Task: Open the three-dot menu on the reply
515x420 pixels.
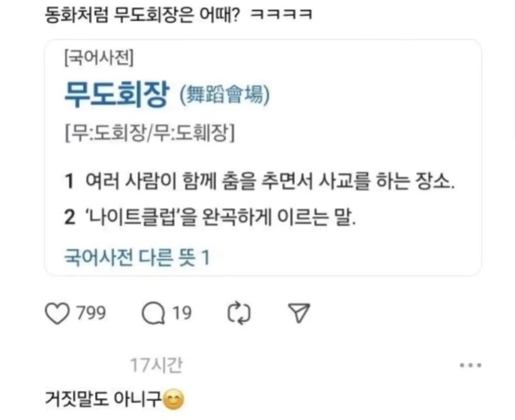Action: (x=470, y=365)
